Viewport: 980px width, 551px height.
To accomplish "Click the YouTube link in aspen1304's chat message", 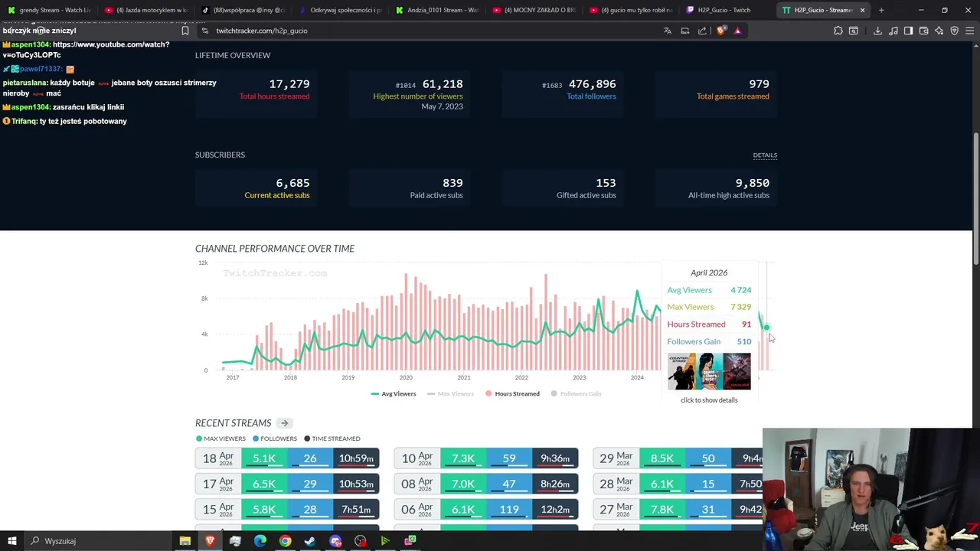I will 86,50.
